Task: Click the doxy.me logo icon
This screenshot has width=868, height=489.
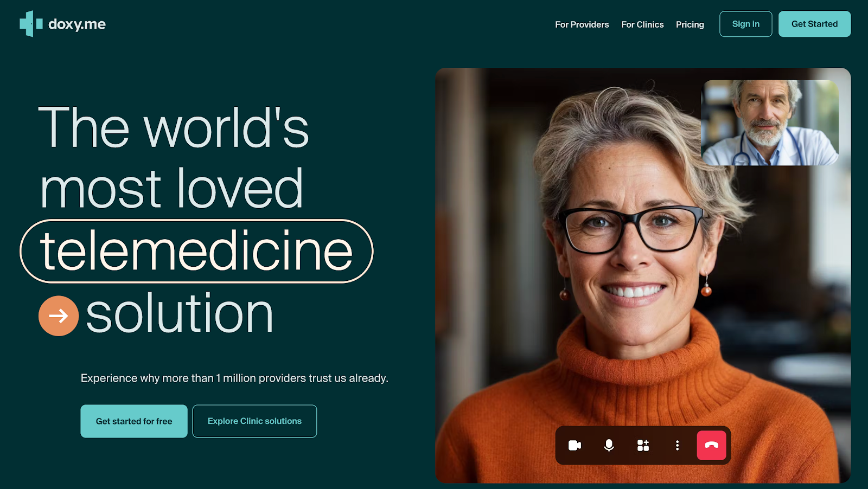Action: (31, 24)
